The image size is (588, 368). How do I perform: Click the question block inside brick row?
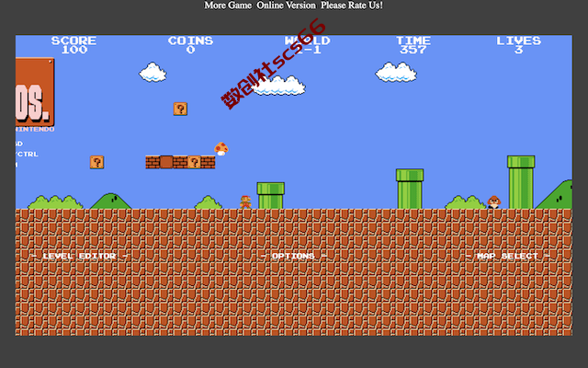point(194,162)
